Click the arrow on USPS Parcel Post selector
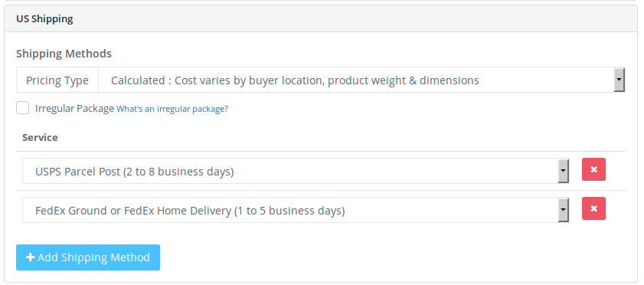This screenshot has width=644, height=285. point(563,171)
